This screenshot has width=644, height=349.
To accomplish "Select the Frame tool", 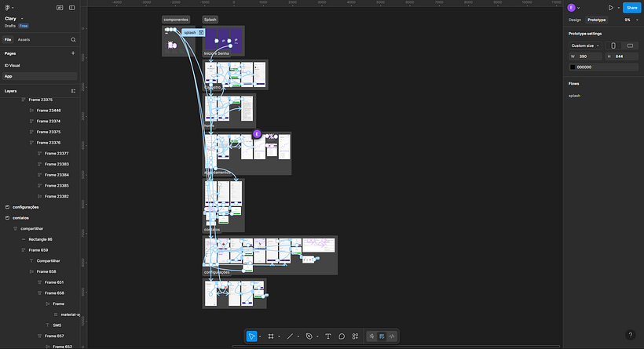I will coord(271,336).
